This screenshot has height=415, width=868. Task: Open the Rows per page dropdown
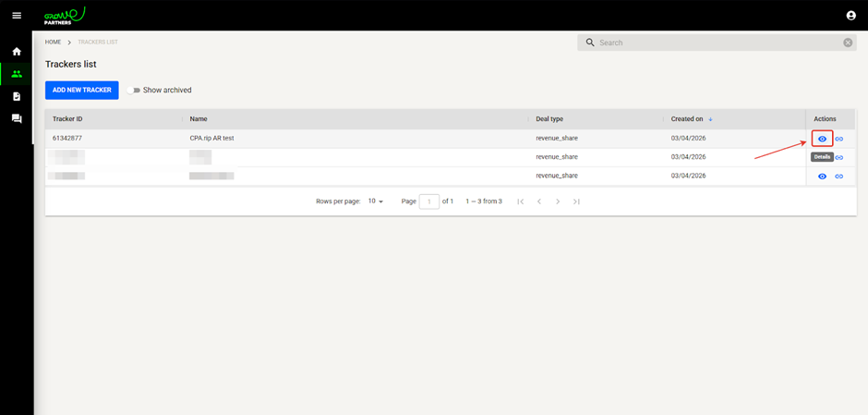pyautogui.click(x=375, y=201)
